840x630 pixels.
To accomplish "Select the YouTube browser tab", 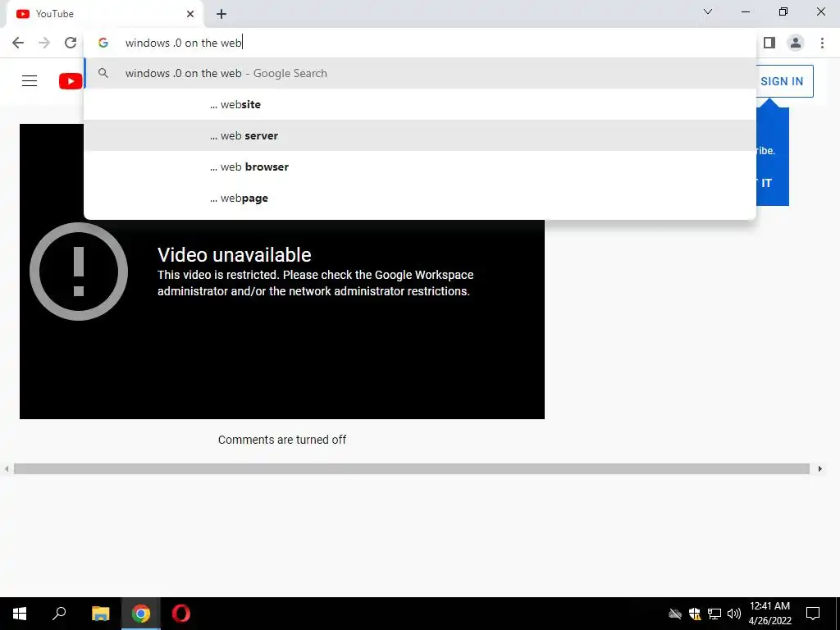I will (x=104, y=14).
